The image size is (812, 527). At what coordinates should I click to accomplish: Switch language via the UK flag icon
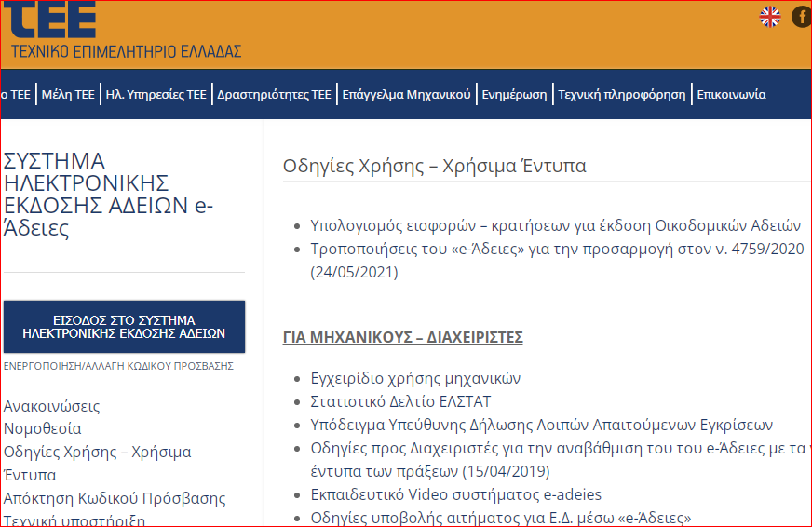pos(769,17)
